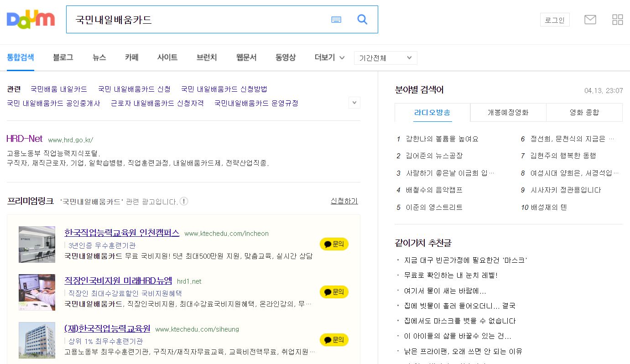The height and width of the screenshot is (364, 630).
Task: Open article 지금 대구 빈곤가정에 필요한건 '마스크'
Action: click(466, 260)
